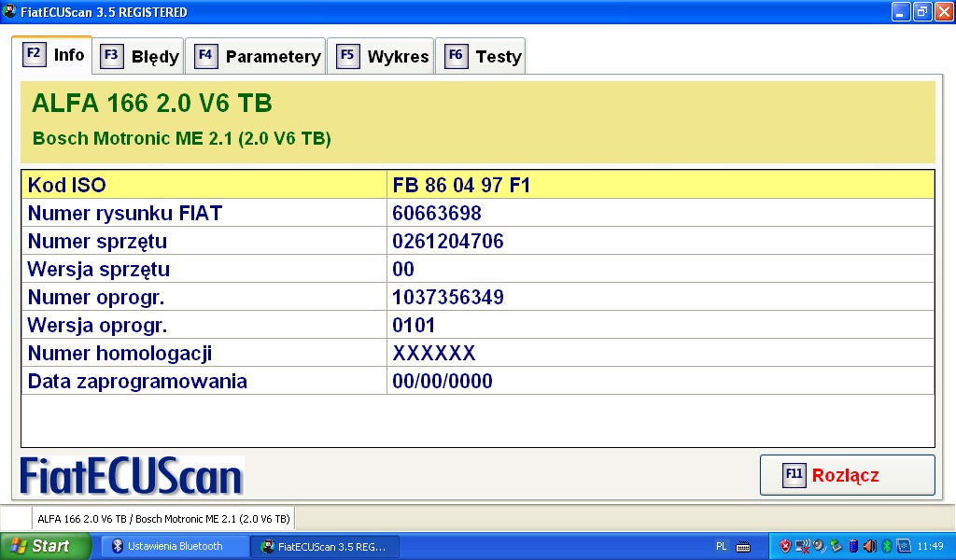Select the Kod ISO row label
Image resolution: width=956 pixels, height=560 pixels.
[x=66, y=185]
